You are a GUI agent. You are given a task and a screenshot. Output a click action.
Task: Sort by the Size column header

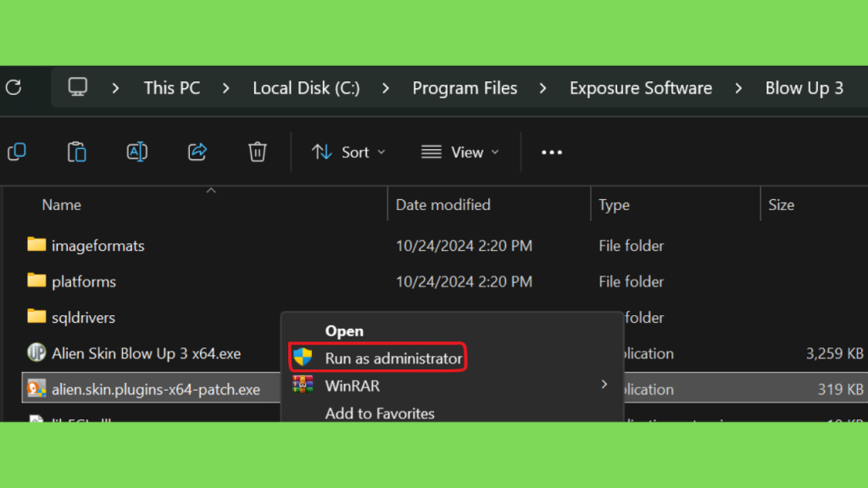[x=781, y=205]
